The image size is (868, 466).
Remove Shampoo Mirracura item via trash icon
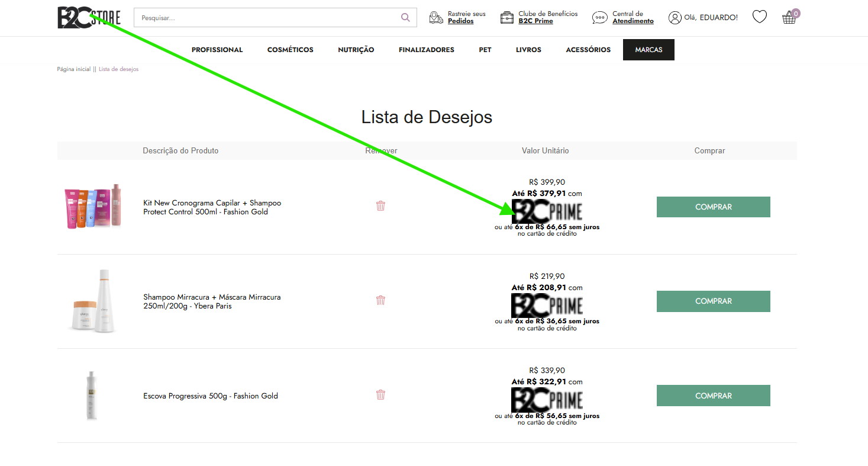(x=380, y=300)
